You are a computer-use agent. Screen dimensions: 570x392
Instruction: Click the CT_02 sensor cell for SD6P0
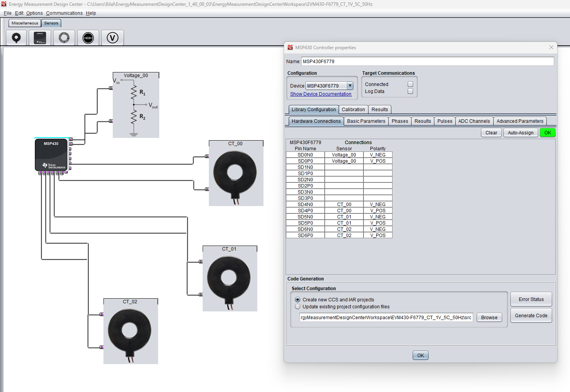pos(344,236)
